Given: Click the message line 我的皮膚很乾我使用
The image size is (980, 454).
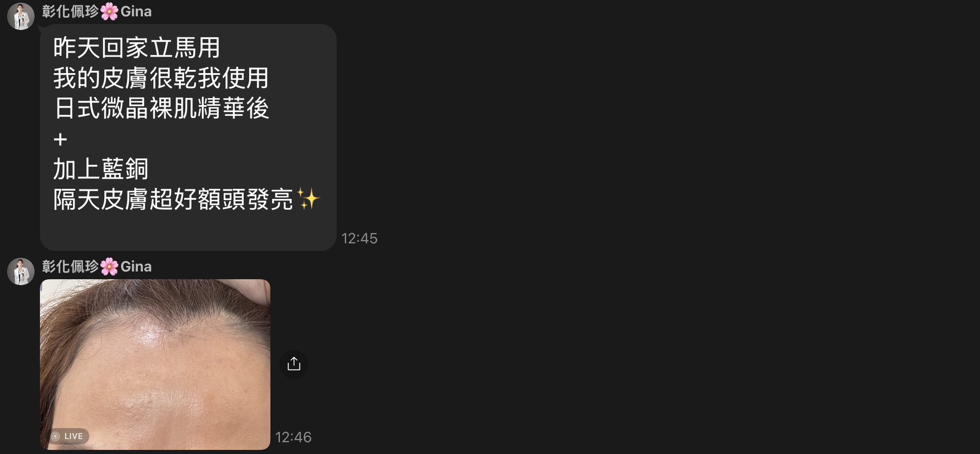Looking at the screenshot, I should pyautogui.click(x=161, y=78).
